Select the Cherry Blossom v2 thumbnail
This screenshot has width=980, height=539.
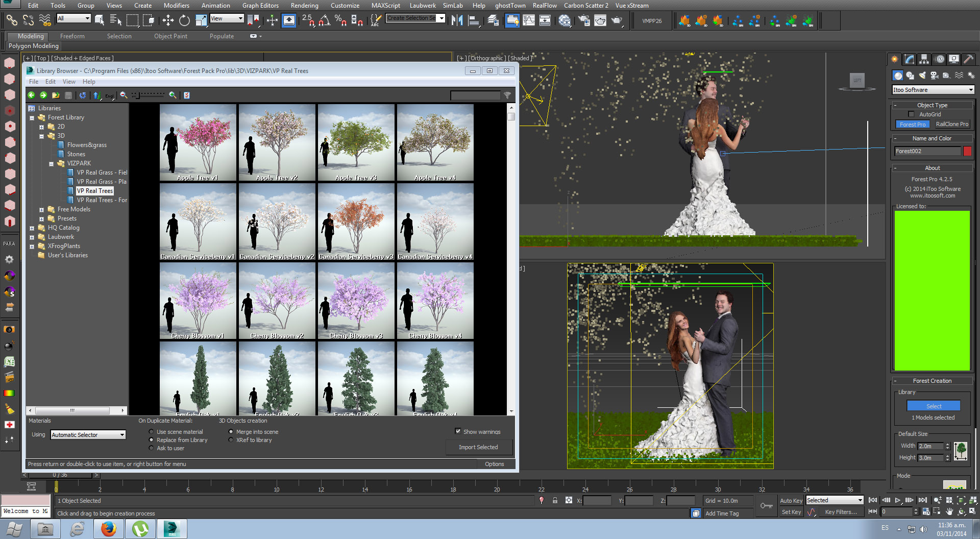tap(277, 301)
